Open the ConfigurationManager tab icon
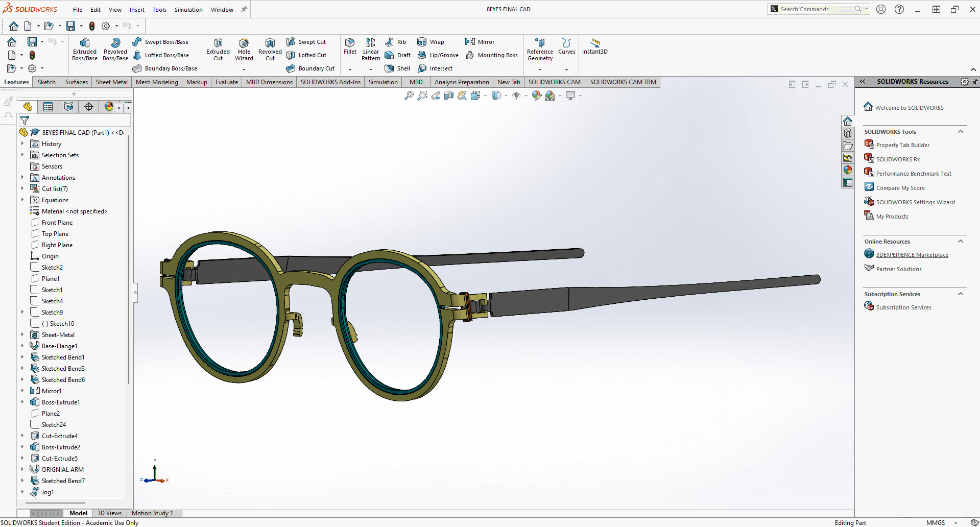This screenshot has width=980, height=527. 68,106
